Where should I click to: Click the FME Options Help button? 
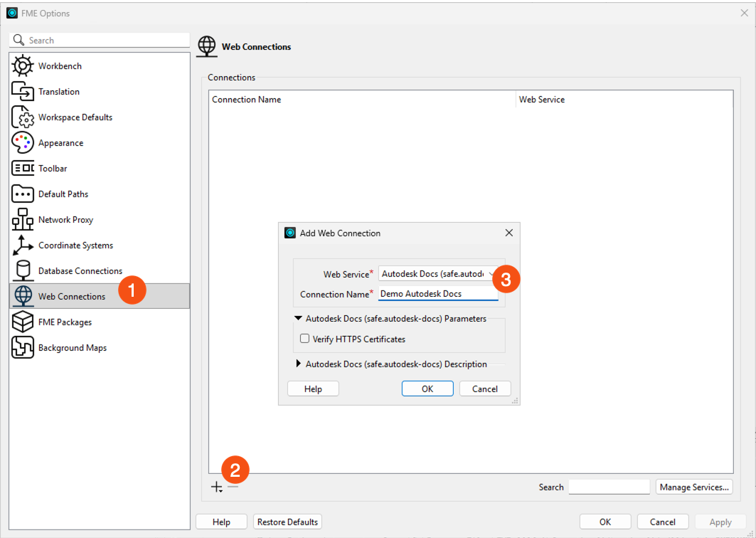coord(221,522)
